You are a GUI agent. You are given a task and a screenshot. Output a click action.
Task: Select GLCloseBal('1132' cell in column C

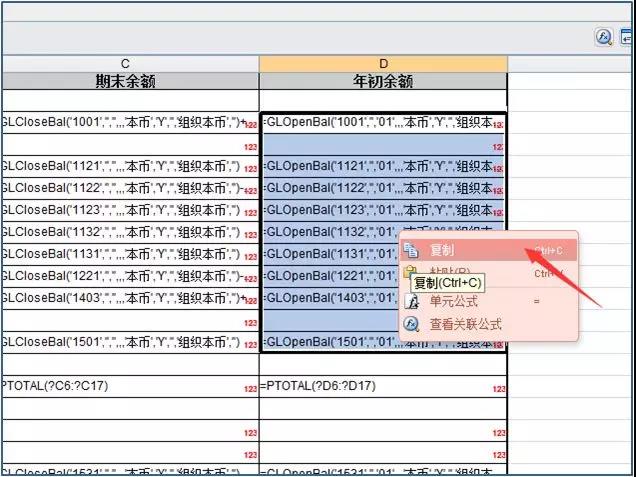coord(131,232)
